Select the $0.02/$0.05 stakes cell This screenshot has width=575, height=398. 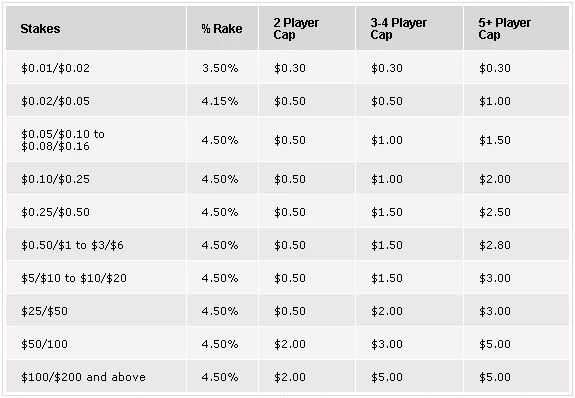pyautogui.click(x=96, y=101)
